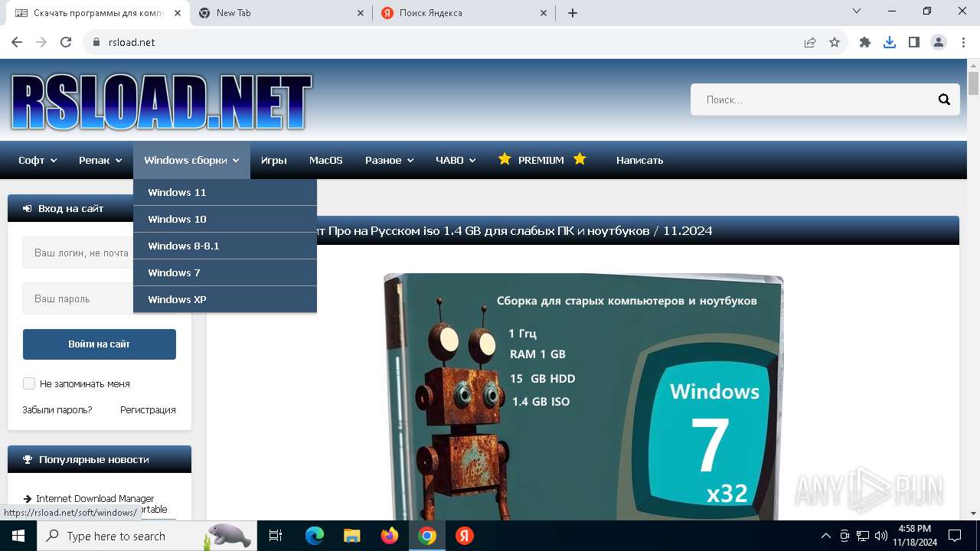Open the MacOS section
The height and width of the screenshot is (551, 980).
[x=326, y=160]
